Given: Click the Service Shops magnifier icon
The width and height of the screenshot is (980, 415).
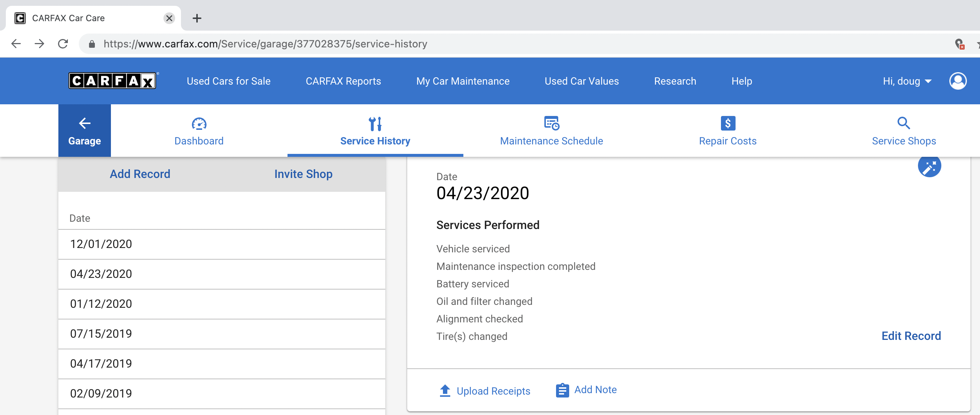Looking at the screenshot, I should pyautogui.click(x=903, y=123).
